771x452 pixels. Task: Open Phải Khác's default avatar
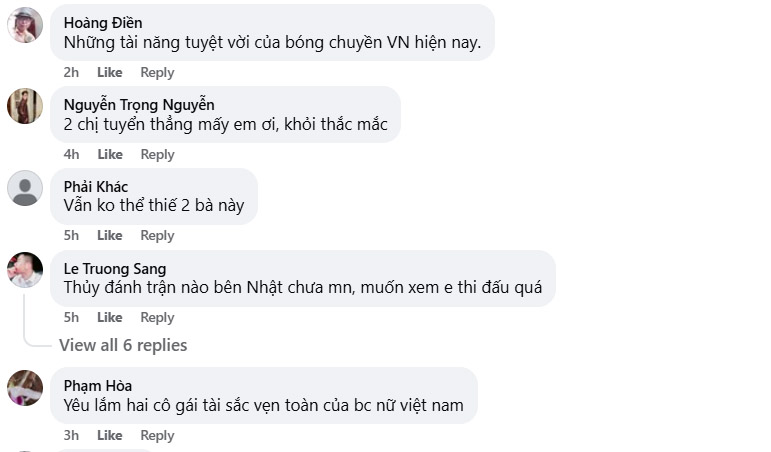[x=25, y=188]
